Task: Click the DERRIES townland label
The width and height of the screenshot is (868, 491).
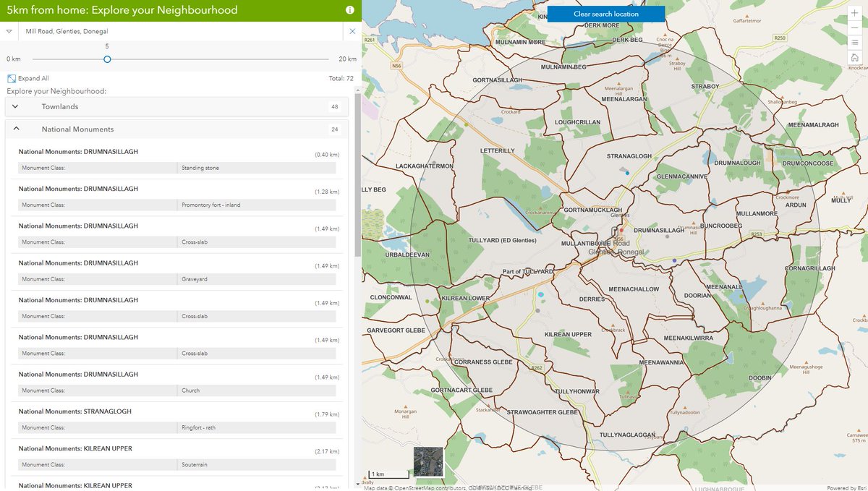Action: tap(591, 298)
